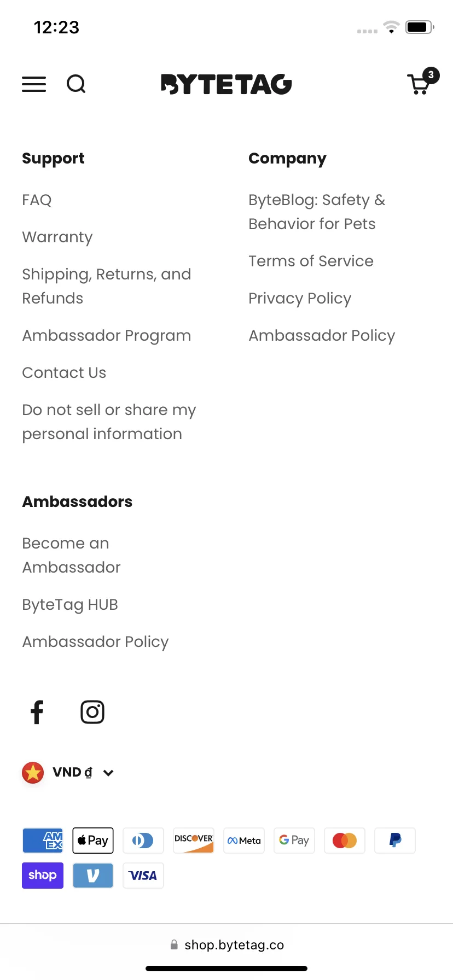Select Contact Us under Support
The height and width of the screenshot is (980, 453).
pos(64,372)
